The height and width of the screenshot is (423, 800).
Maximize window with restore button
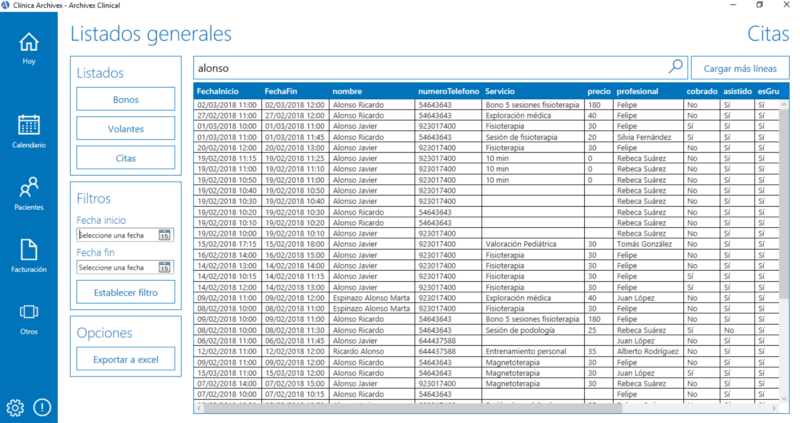click(760, 5)
